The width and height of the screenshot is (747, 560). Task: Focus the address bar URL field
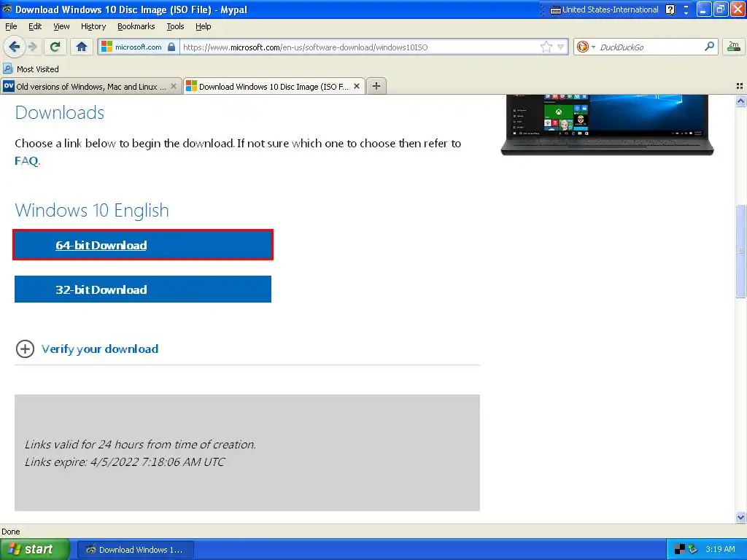point(360,47)
